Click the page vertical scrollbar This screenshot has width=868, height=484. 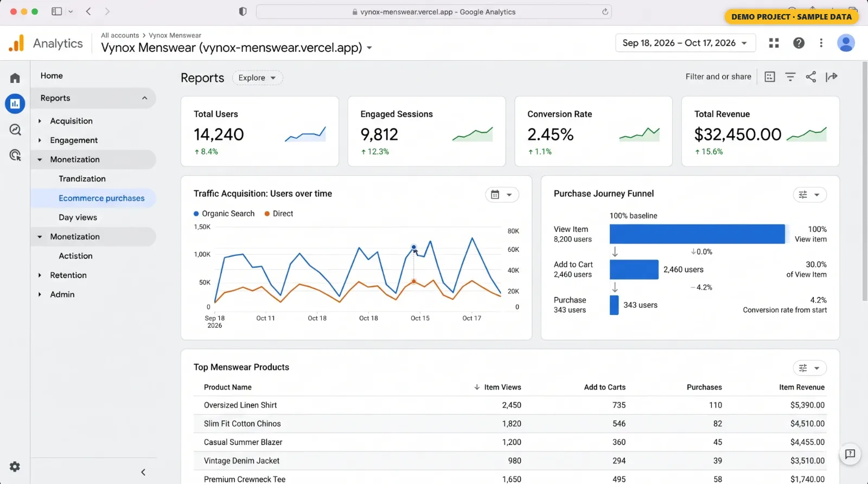[865, 181]
